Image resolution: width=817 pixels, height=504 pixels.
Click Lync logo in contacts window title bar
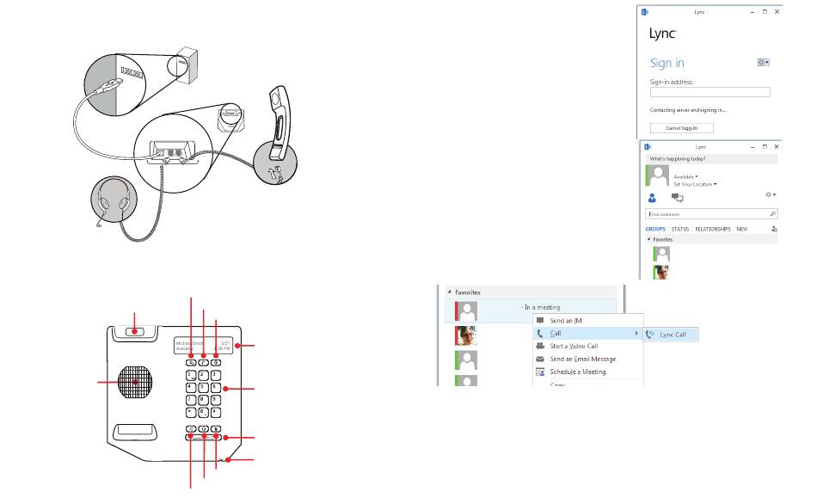coord(648,147)
